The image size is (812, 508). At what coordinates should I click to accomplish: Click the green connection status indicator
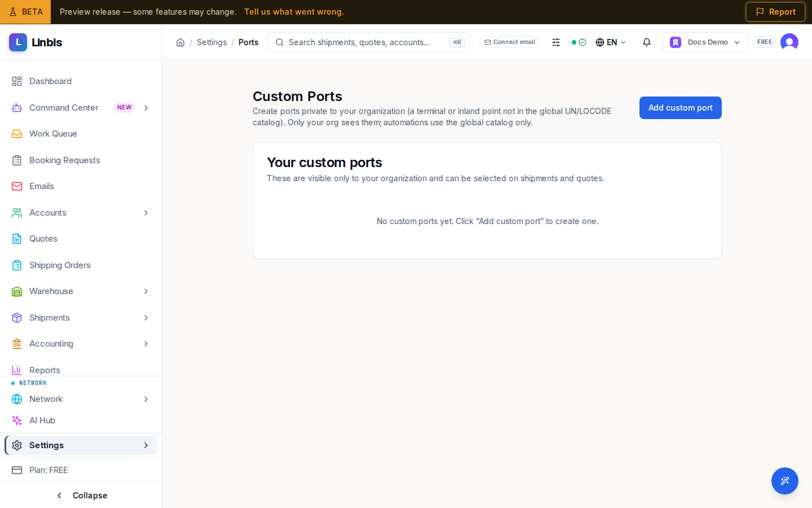(579, 42)
